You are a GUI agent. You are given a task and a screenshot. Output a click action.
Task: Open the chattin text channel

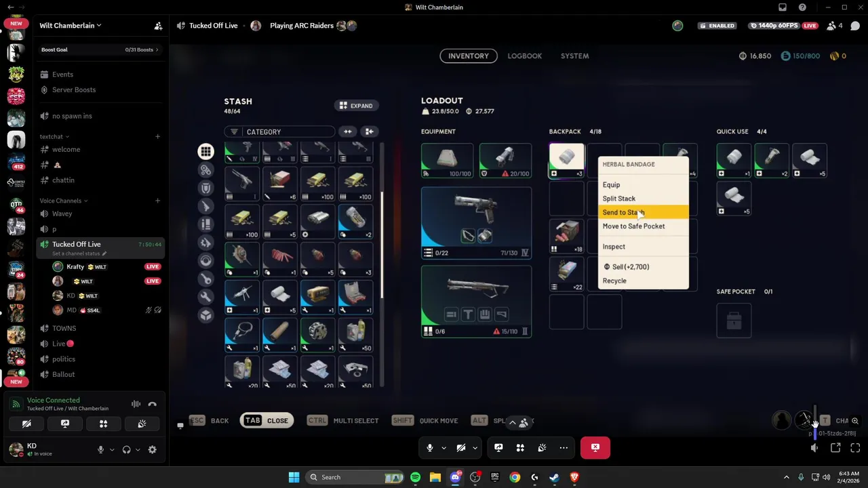click(100, 180)
